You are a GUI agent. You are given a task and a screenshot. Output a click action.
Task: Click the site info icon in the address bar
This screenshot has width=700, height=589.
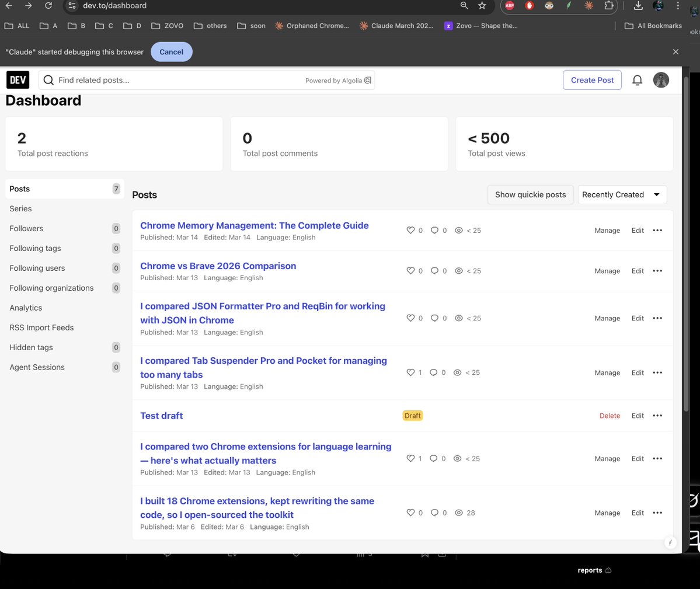click(x=72, y=5)
